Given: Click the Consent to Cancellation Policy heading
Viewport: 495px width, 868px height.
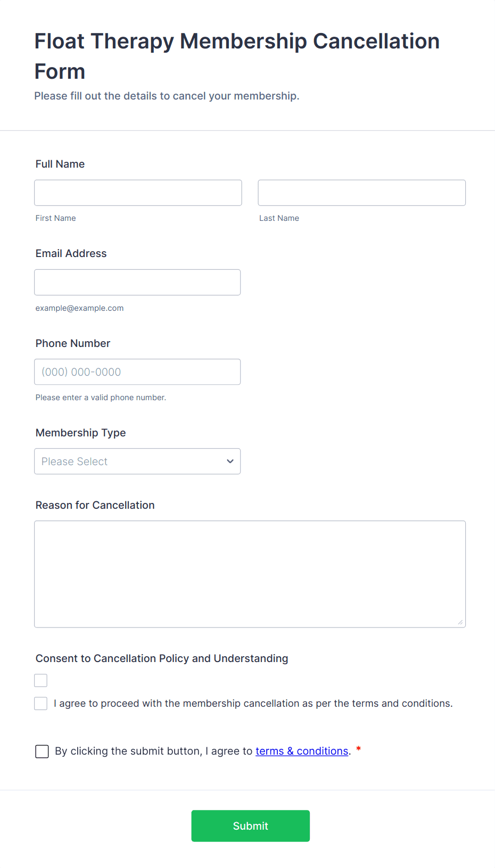Looking at the screenshot, I should pos(162,658).
